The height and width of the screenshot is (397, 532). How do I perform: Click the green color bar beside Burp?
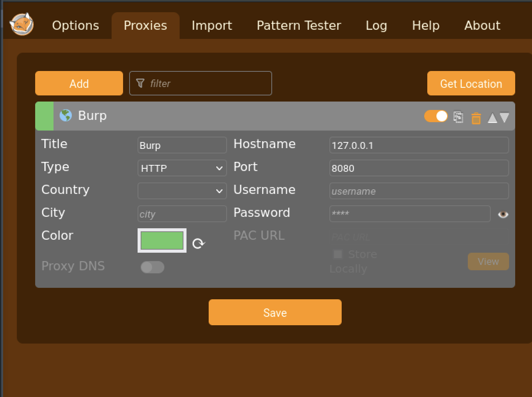click(x=44, y=116)
